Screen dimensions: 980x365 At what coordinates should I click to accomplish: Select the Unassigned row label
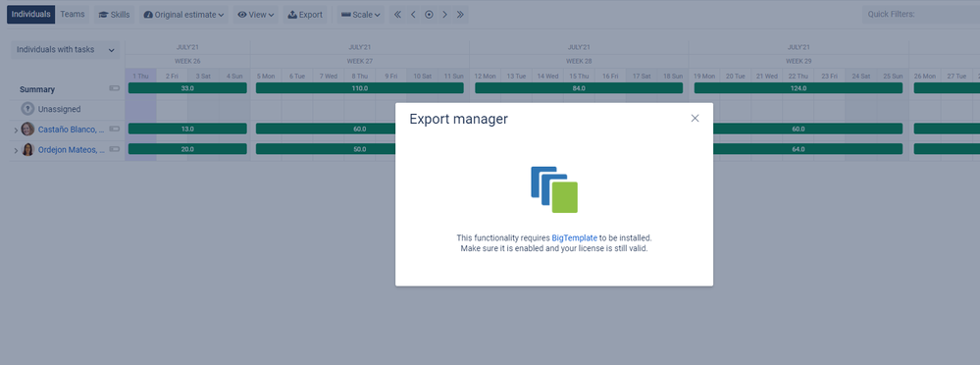tap(60, 109)
